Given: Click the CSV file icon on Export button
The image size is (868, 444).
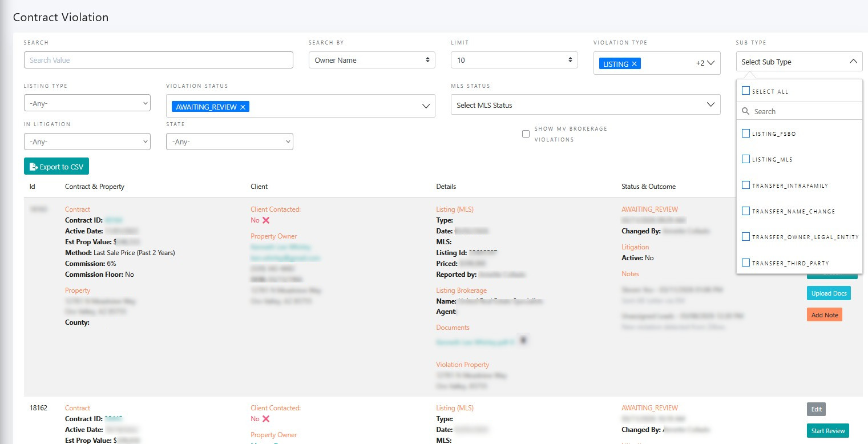Looking at the screenshot, I should (x=33, y=166).
